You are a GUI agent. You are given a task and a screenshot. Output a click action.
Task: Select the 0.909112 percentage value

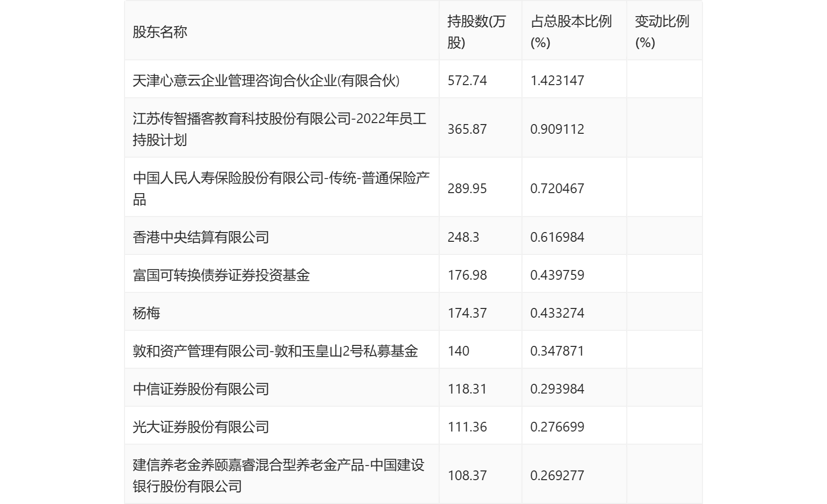[x=557, y=129]
